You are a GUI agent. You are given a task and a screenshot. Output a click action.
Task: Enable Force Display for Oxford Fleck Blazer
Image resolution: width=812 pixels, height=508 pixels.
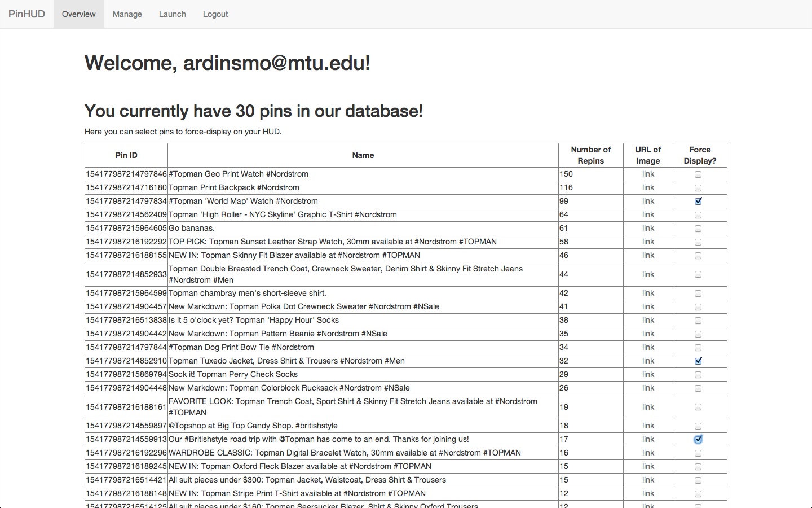click(x=698, y=467)
